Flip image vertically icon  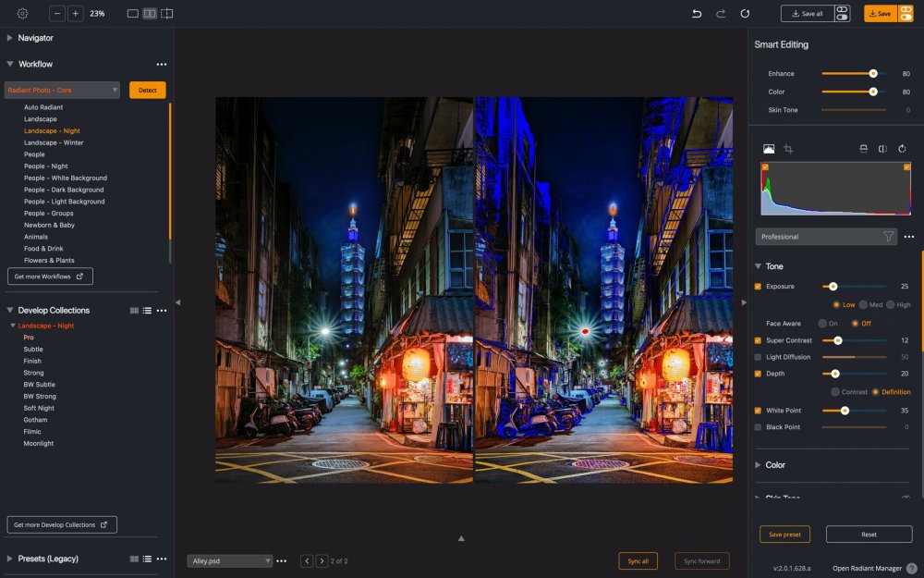[x=863, y=149]
